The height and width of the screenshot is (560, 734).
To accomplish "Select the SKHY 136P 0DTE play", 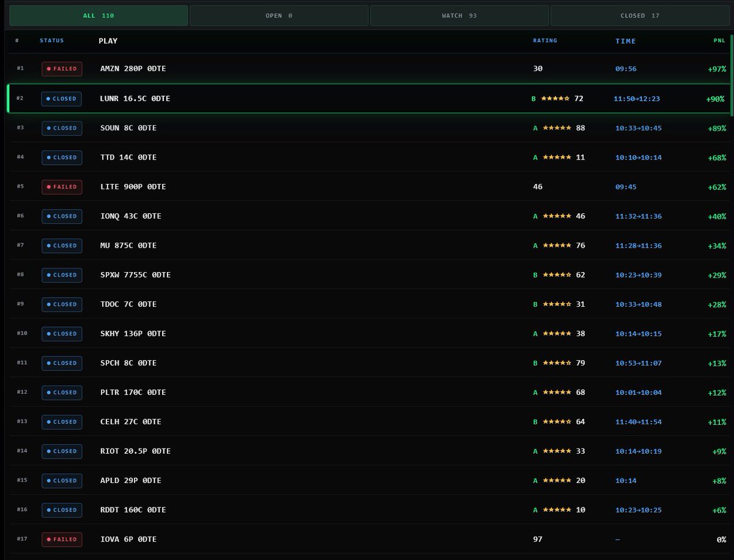I will 133,333.
